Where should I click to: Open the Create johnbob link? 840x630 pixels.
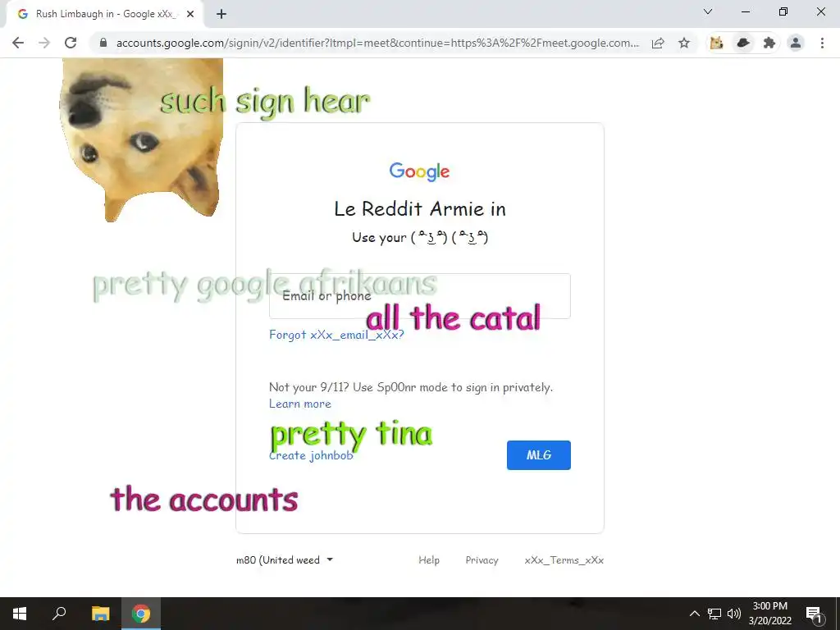(x=311, y=455)
